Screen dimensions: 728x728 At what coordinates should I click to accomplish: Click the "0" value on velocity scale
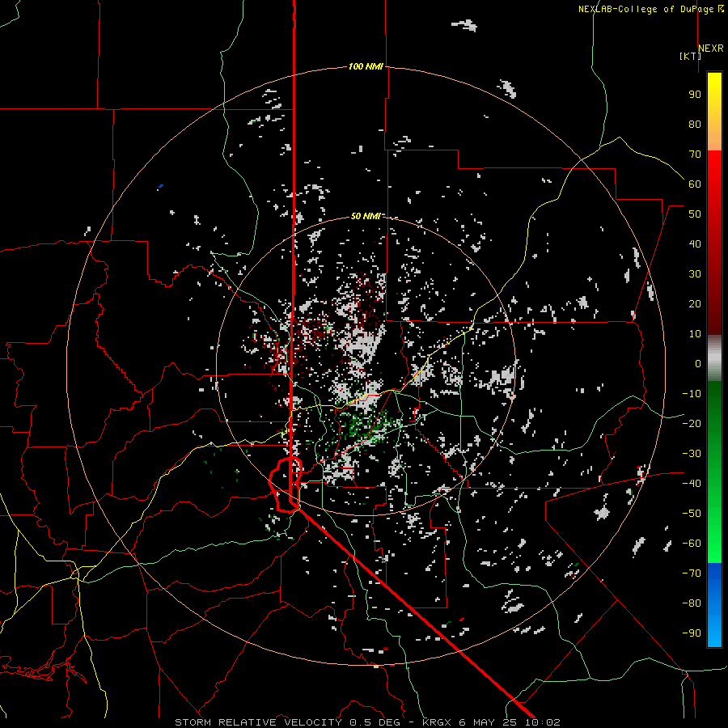(698, 364)
